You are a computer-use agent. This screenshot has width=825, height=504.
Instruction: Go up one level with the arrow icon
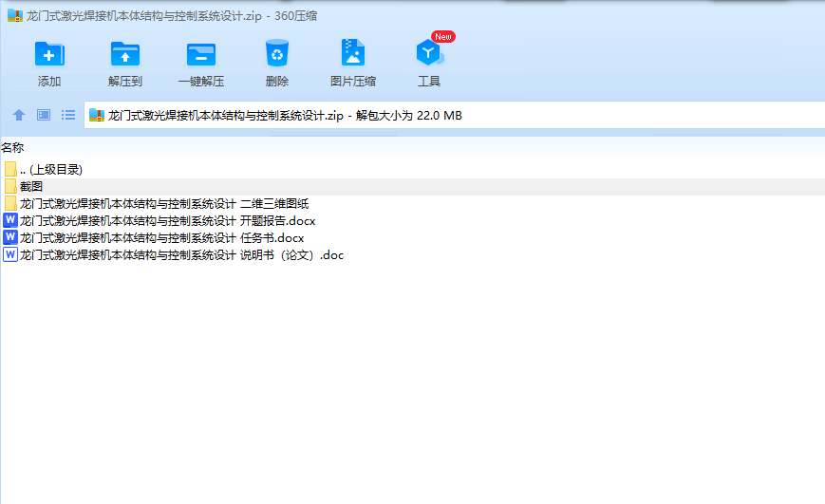[x=19, y=115]
